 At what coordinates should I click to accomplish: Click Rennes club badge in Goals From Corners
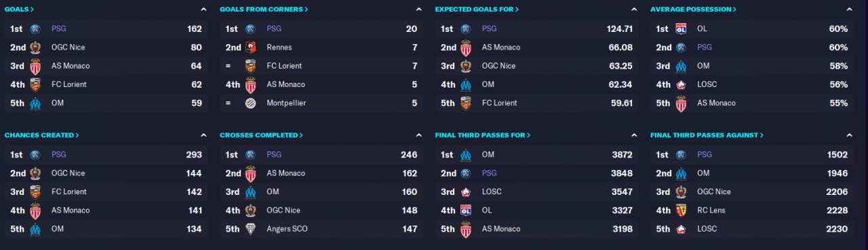pos(250,48)
